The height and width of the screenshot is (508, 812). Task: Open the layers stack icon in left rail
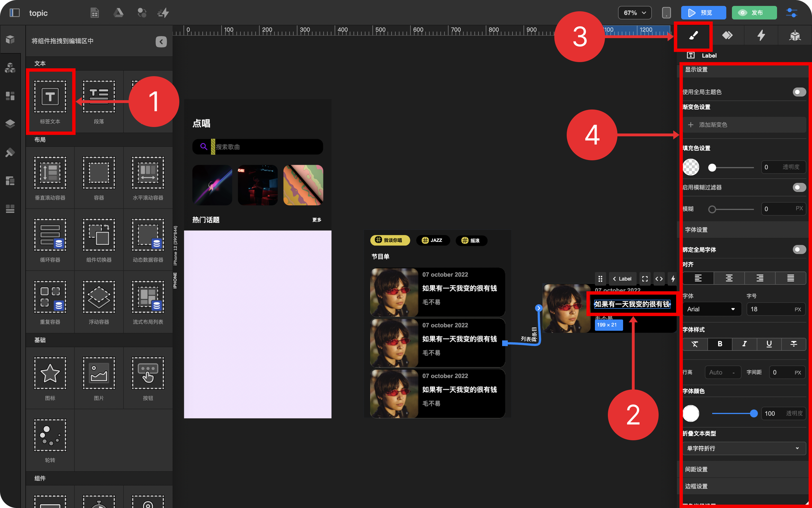coord(10,124)
